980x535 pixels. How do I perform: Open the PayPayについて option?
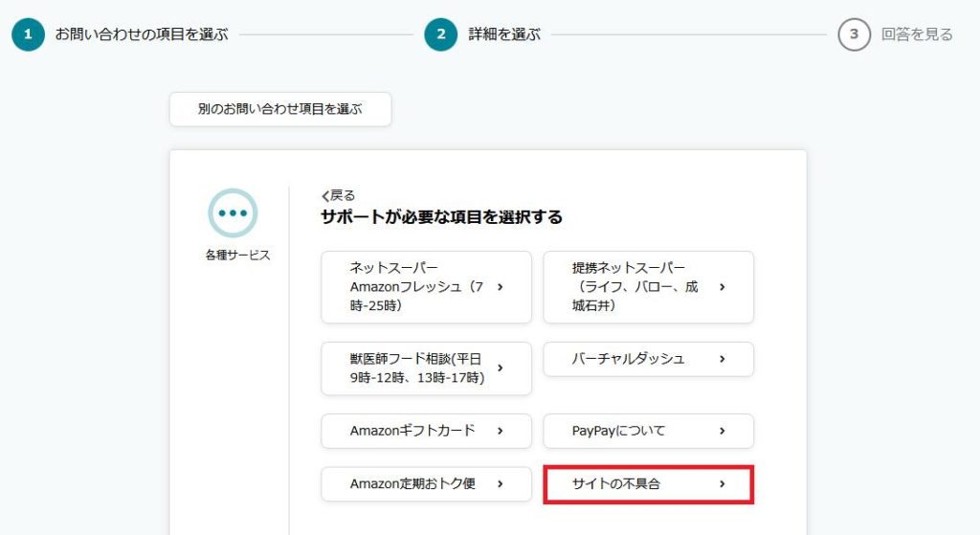click(x=648, y=432)
